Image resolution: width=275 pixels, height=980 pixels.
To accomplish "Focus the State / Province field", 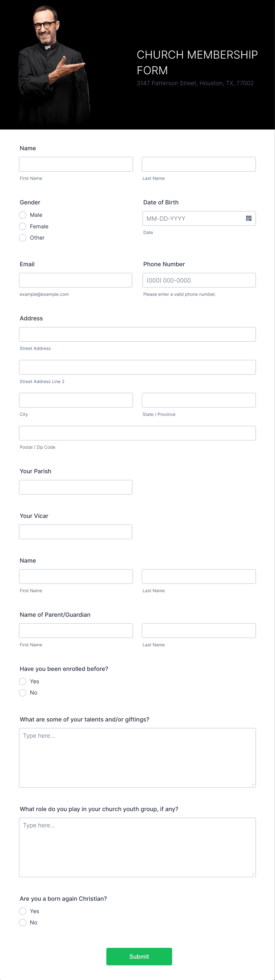I will (198, 400).
